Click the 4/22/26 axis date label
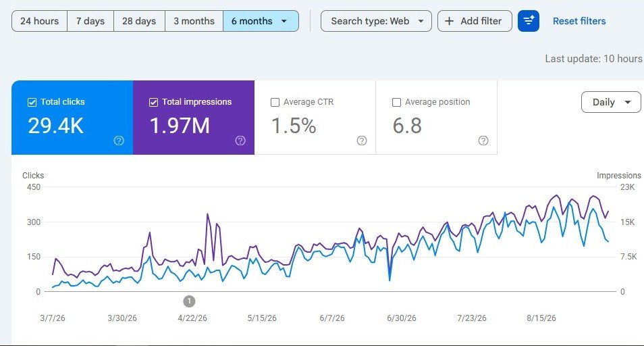Screen dimensions: 644x346 click(192, 318)
